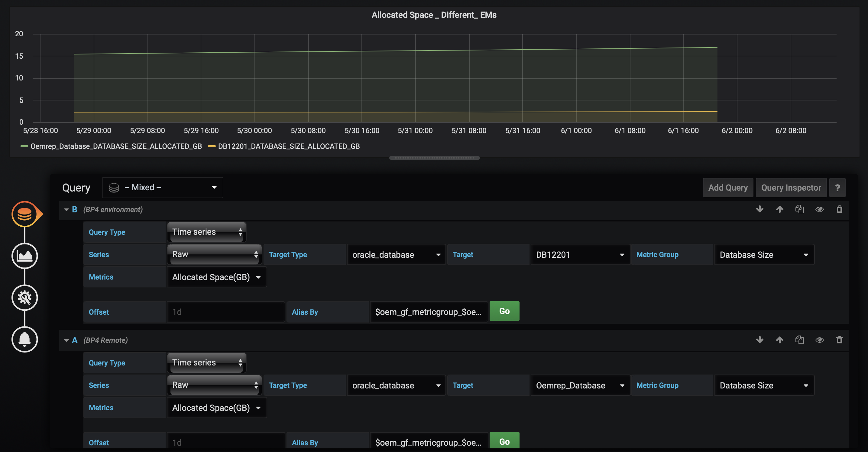Grab the panel resize handle below graph
This screenshot has height=452, width=868.
click(x=434, y=158)
